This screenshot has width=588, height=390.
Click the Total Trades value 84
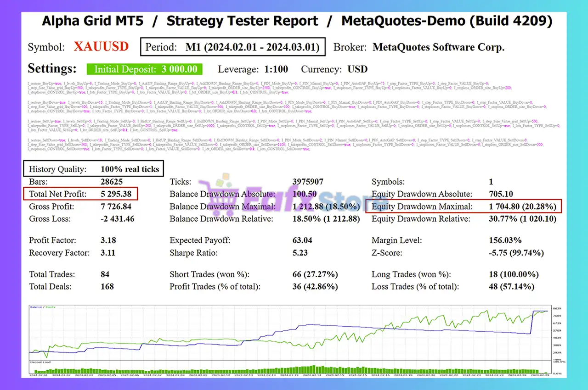(105, 274)
